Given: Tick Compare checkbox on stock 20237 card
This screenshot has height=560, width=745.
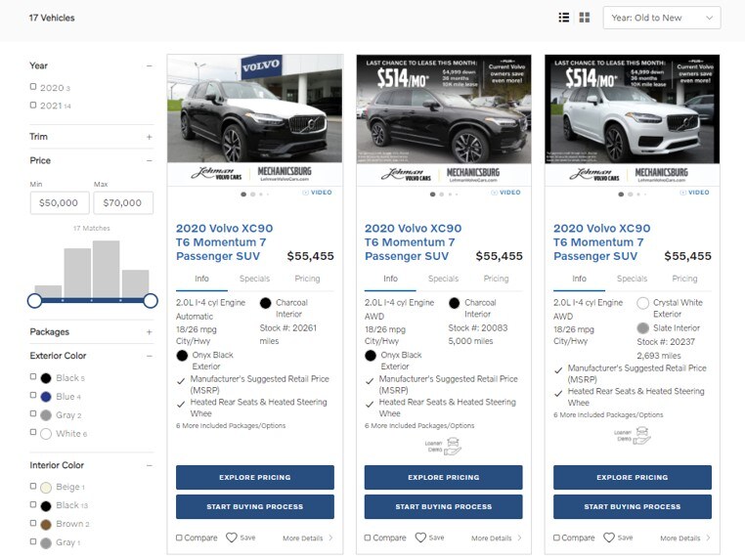Looking at the screenshot, I should point(556,538).
